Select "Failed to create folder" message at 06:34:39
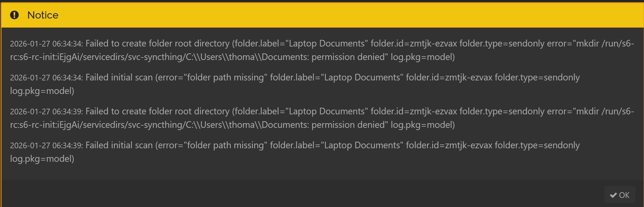The width and height of the screenshot is (644, 207). [158, 111]
